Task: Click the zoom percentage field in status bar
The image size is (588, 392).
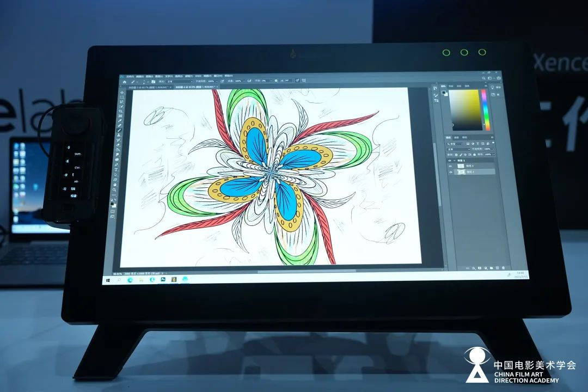Action: click(118, 273)
